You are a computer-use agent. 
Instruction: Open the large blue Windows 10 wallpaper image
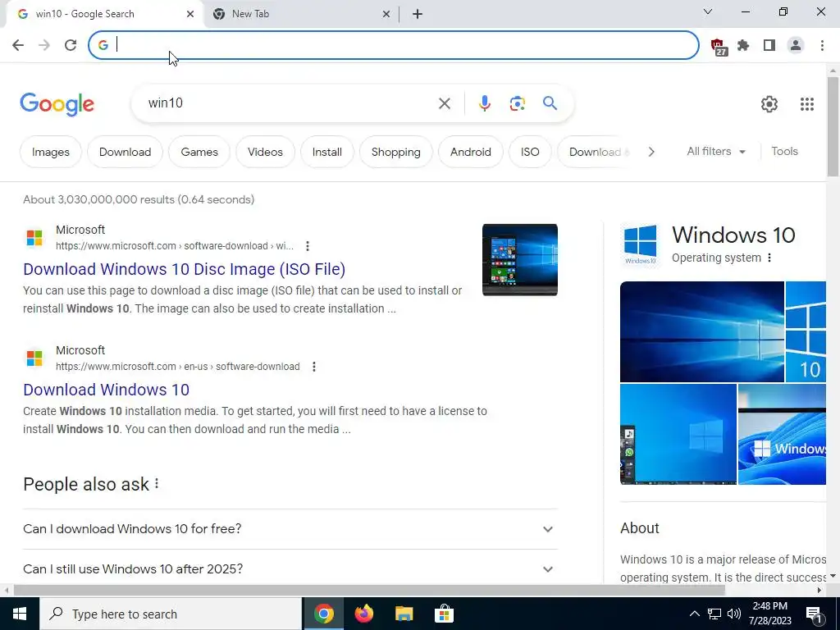(x=702, y=331)
